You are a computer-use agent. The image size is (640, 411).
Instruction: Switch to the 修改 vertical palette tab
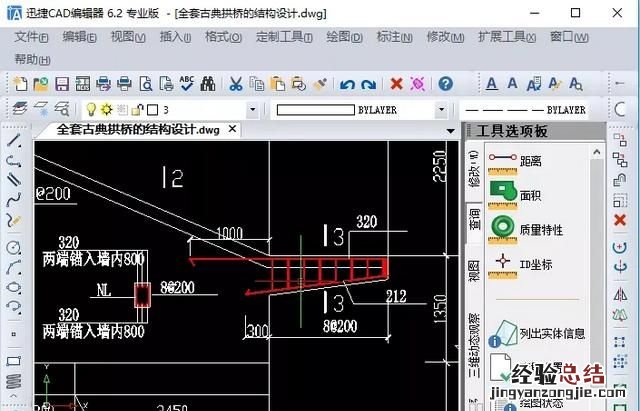pos(474,169)
